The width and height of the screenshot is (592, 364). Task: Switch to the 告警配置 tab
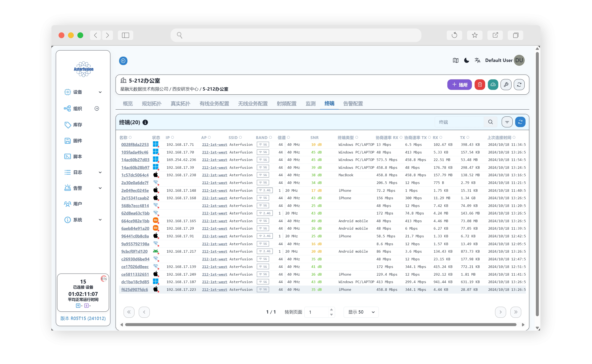353,104
